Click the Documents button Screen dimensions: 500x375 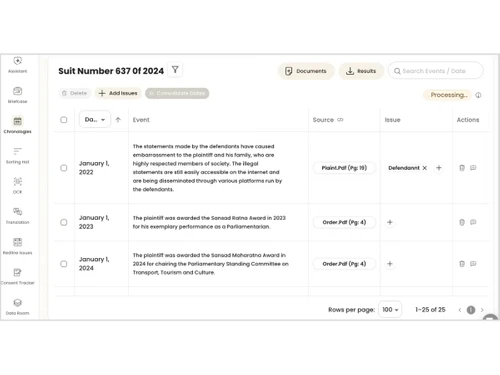306,71
